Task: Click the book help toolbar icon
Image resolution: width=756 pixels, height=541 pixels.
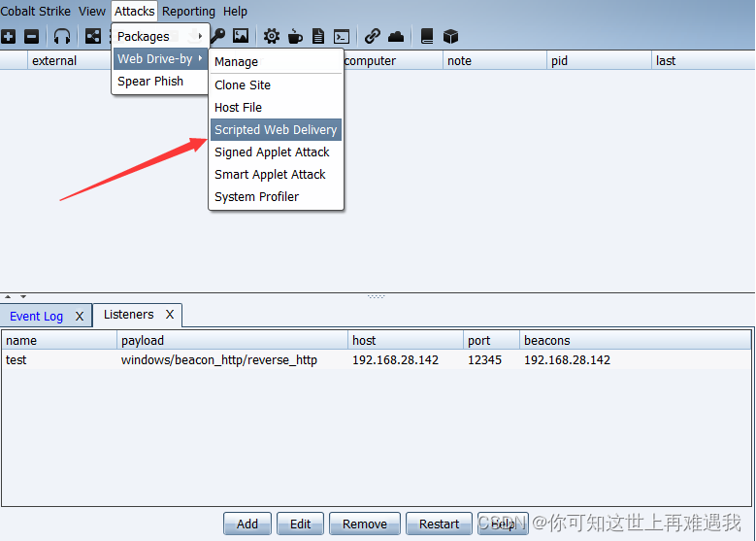Action: point(427,36)
